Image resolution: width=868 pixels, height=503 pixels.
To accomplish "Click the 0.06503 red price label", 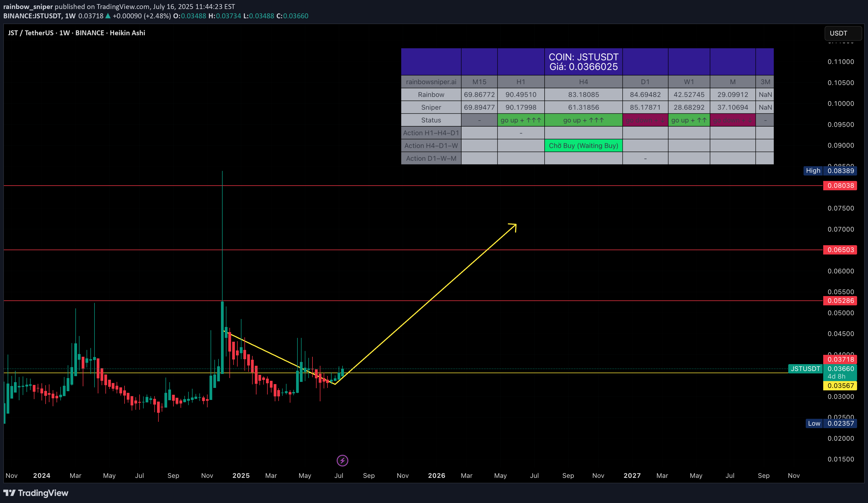I will coord(840,250).
